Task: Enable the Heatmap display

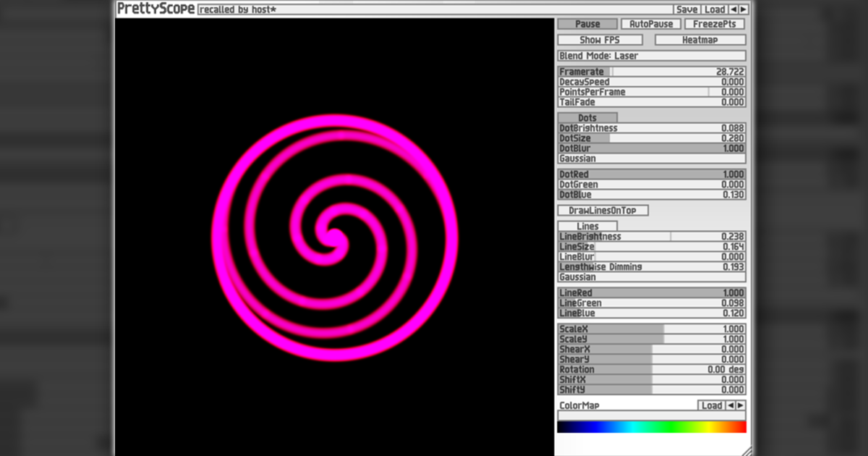Action: (699, 40)
